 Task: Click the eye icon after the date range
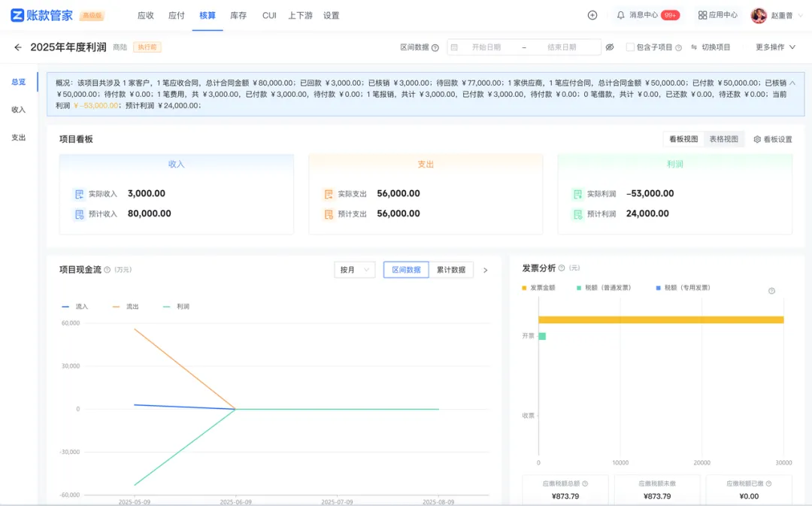click(x=610, y=46)
